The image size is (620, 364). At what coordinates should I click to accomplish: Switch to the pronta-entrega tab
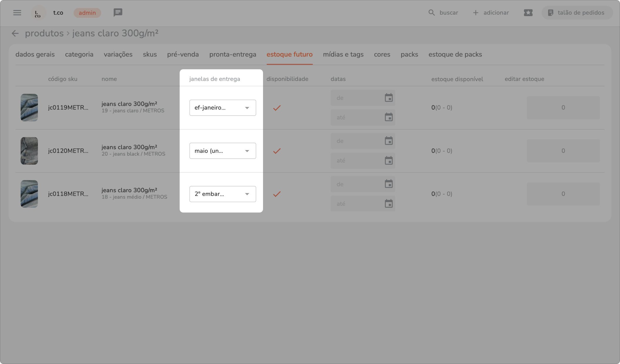(x=232, y=54)
